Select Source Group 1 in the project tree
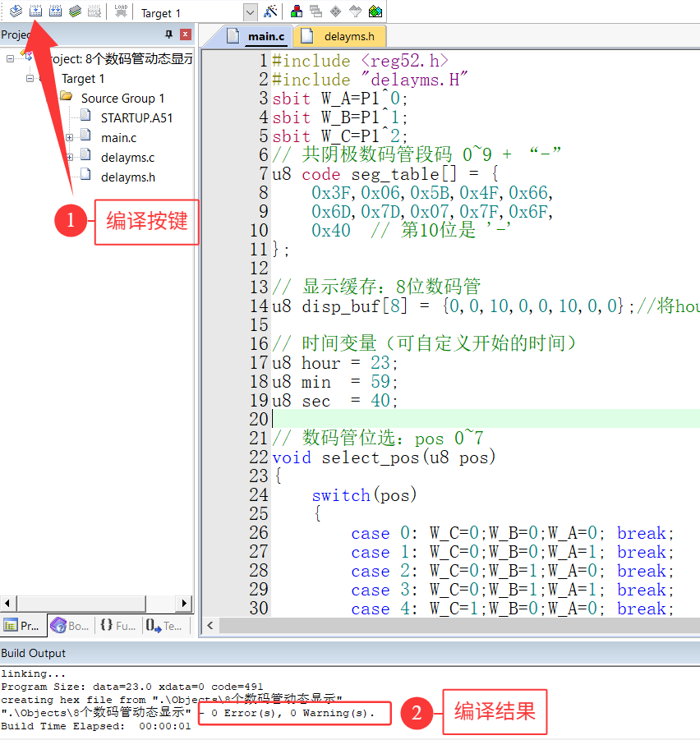700x740 pixels. click(122, 99)
